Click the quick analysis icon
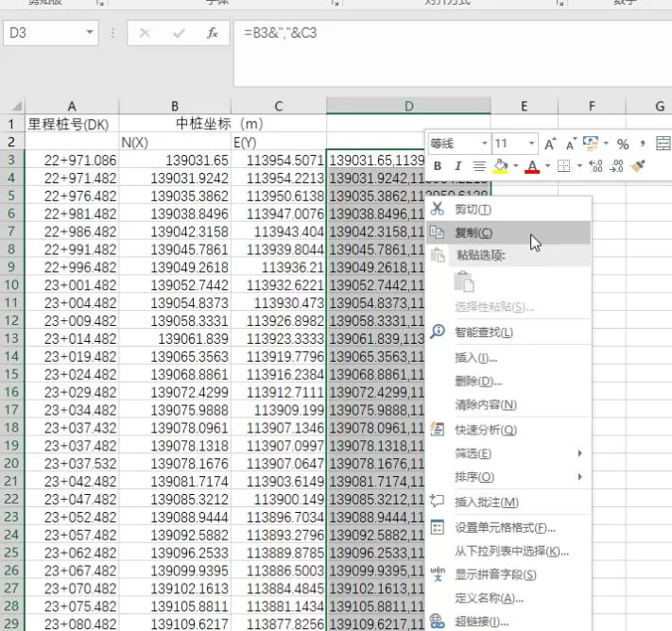Screen dimensions: 672x631 tap(438, 429)
